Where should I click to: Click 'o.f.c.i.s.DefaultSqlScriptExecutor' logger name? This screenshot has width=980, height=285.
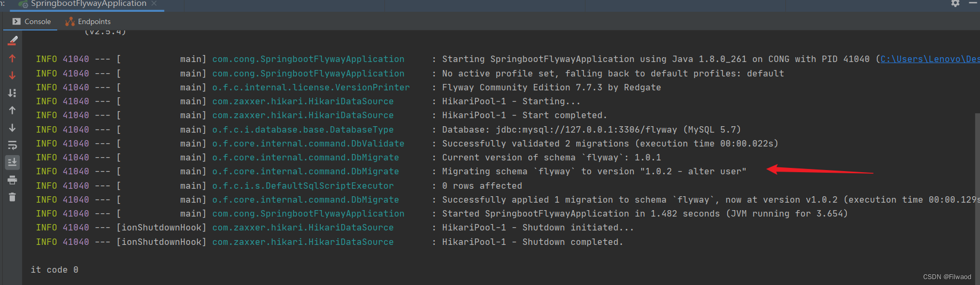coord(303,186)
